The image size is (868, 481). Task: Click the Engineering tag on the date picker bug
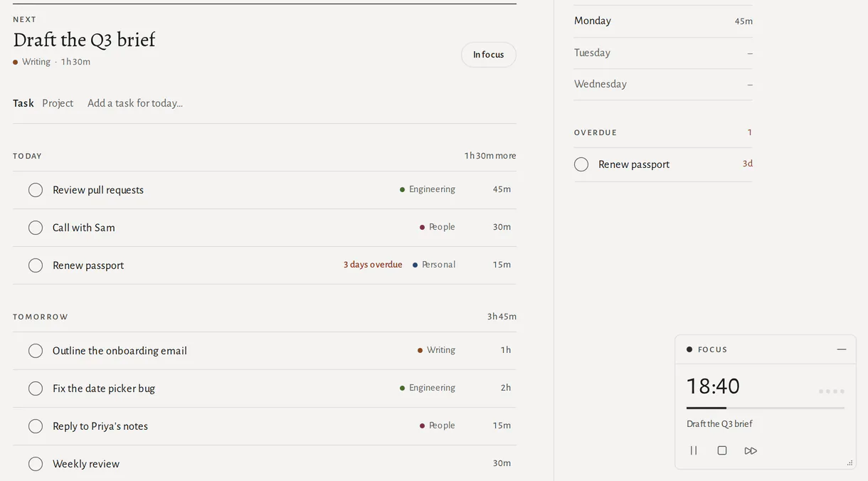[x=428, y=388]
